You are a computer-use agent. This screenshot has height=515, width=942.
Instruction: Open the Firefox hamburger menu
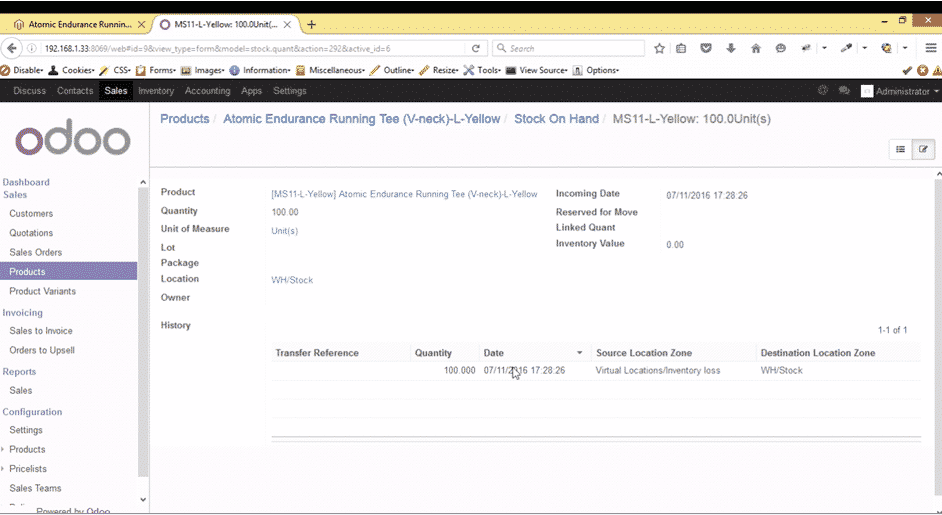(x=931, y=48)
